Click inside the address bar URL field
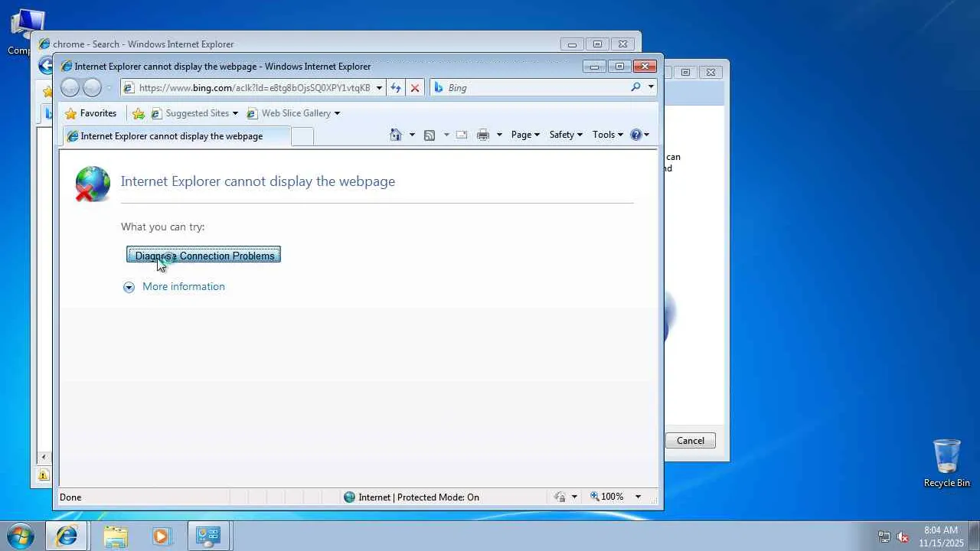Viewport: 980px width, 551px height. tap(254, 88)
